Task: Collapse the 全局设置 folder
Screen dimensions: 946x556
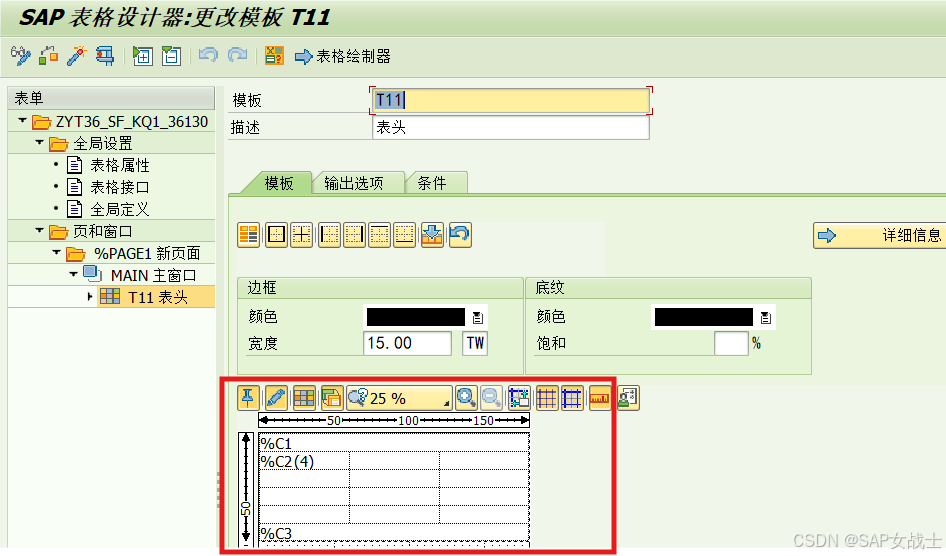Action: [x=40, y=142]
